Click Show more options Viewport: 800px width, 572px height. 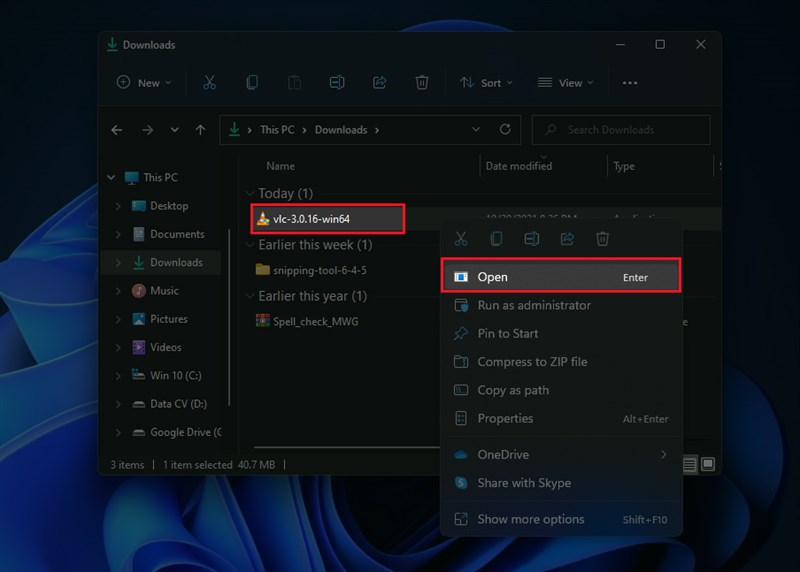(530, 519)
